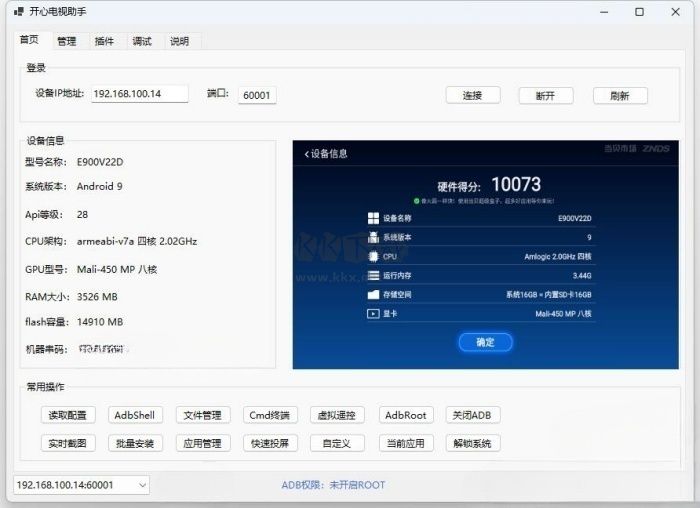Click the 关闭ADB button
Screen dimensions: 700x508
473,415
